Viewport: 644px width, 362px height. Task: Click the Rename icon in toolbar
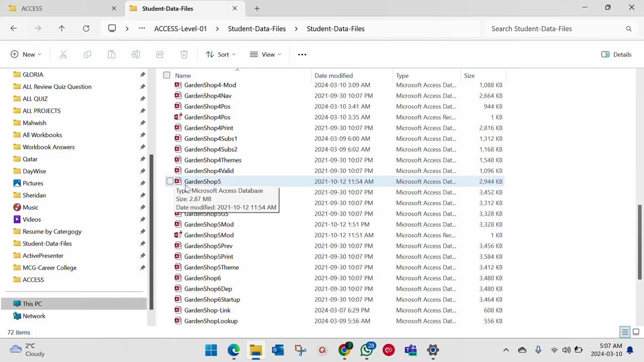[x=136, y=54]
